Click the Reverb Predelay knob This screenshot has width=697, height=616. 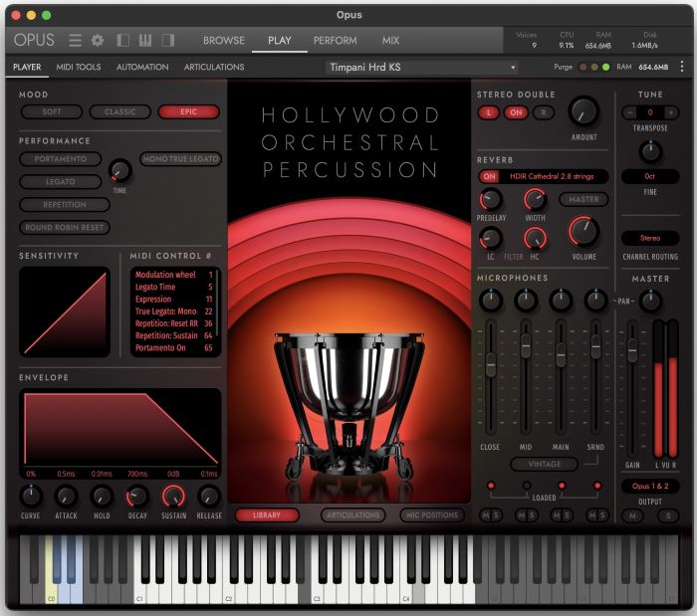490,199
